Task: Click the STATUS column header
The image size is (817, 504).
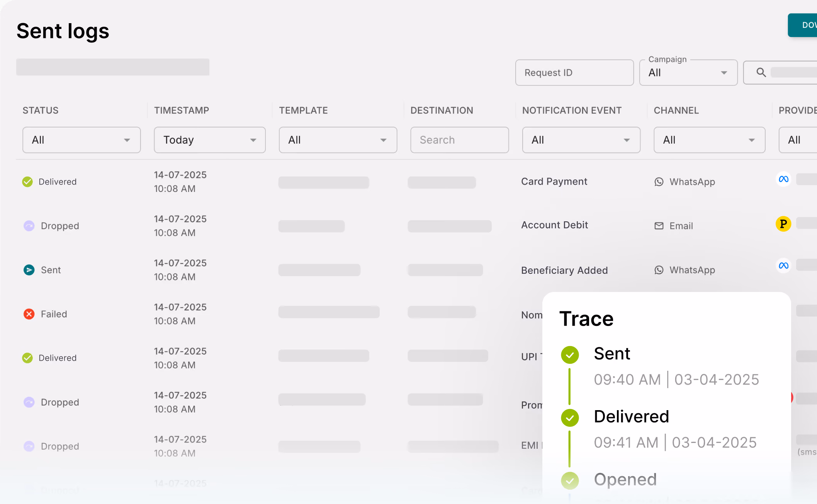Action: coord(41,110)
